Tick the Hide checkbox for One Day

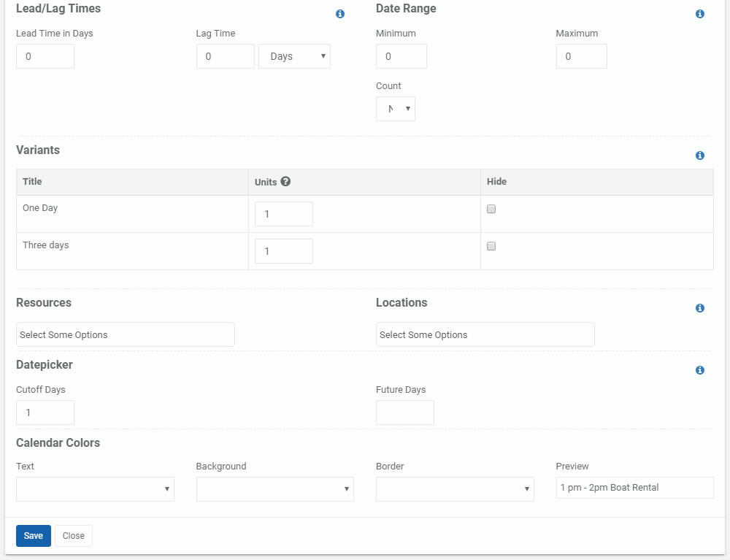491,209
